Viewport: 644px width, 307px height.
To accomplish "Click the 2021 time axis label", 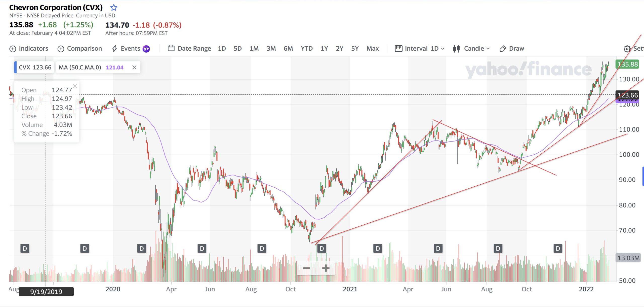I will click(350, 289).
